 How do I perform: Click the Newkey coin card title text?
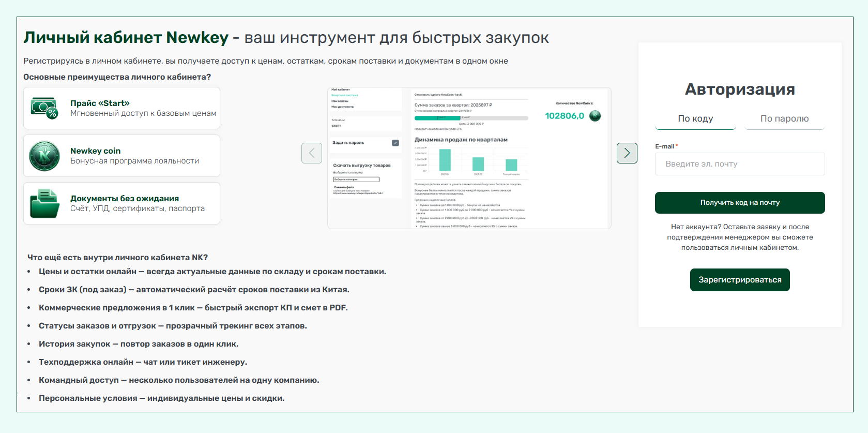(96, 151)
